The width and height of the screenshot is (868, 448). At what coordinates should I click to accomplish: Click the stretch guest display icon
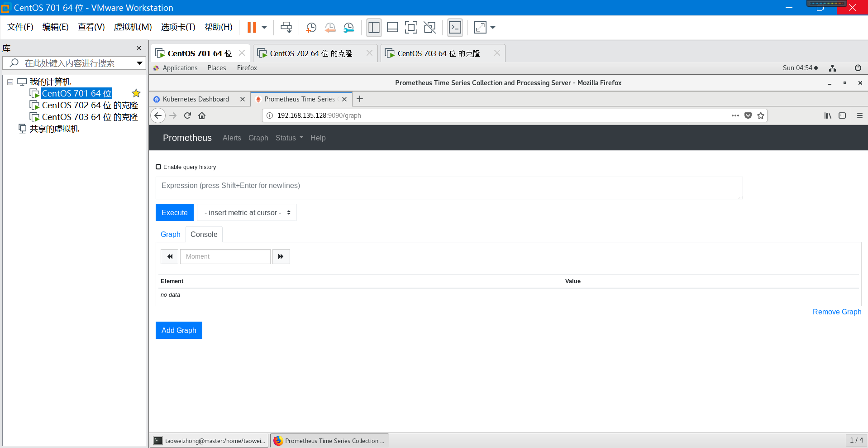point(480,28)
